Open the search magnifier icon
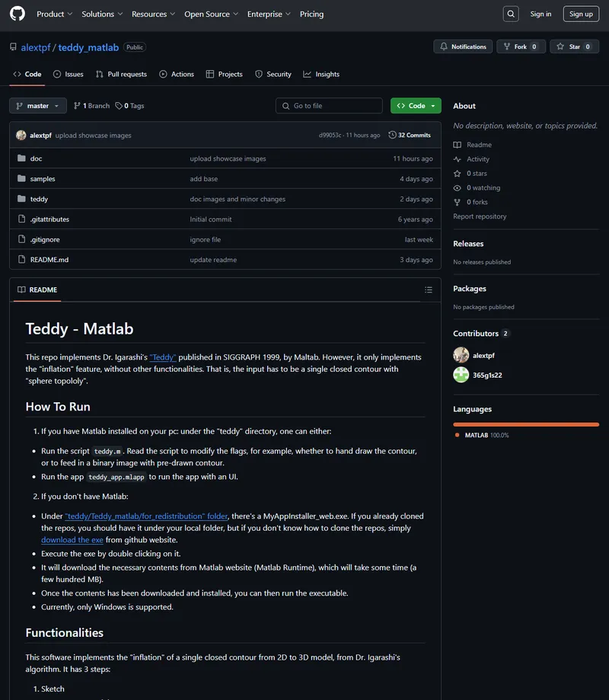This screenshot has height=700, width=609. (x=511, y=14)
